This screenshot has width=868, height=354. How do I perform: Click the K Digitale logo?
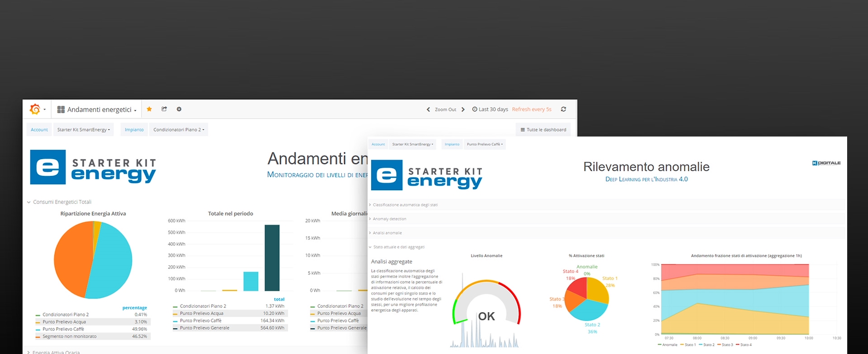tap(826, 163)
